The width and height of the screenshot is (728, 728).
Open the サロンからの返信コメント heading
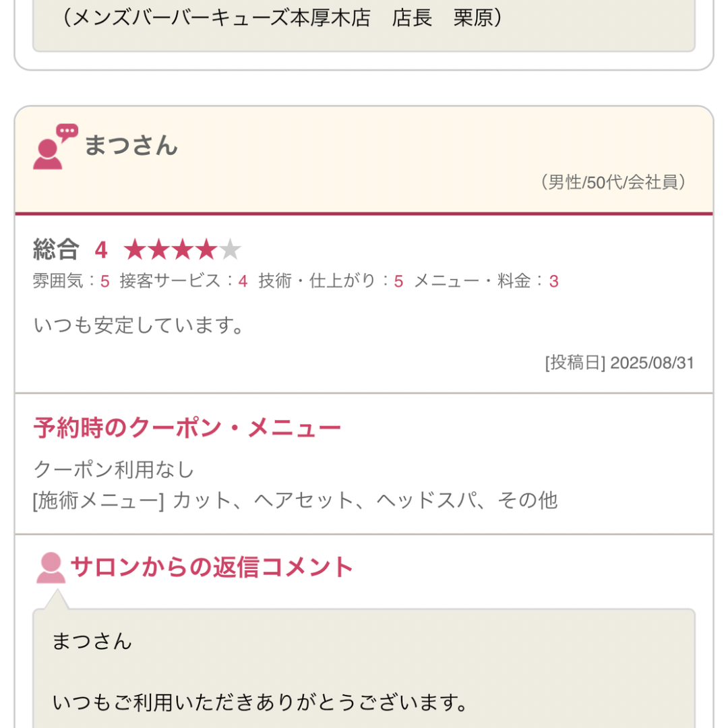point(212,568)
